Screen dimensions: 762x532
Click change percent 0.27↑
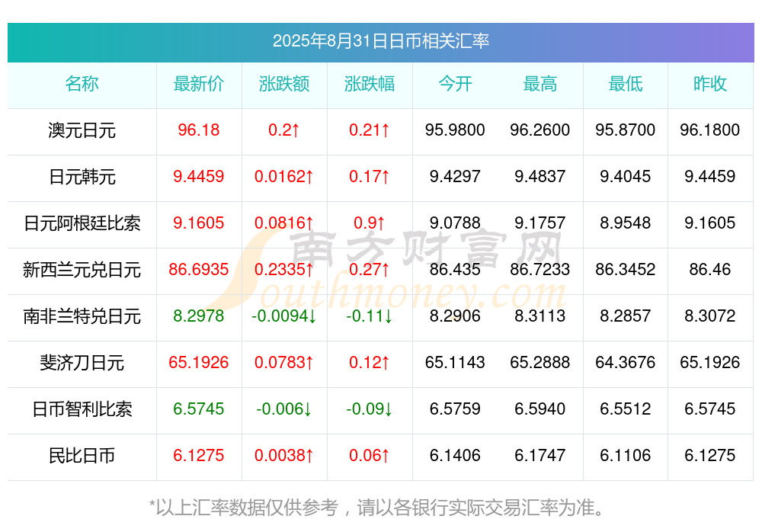click(370, 269)
